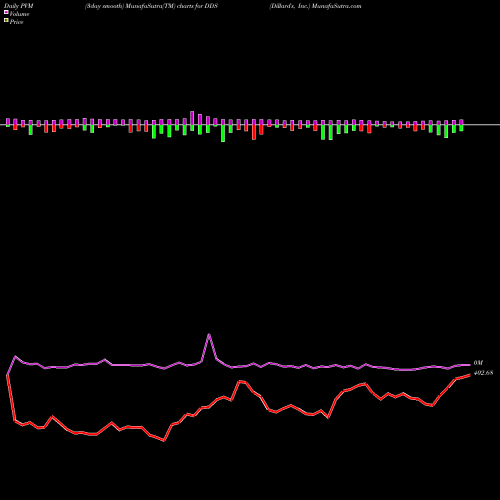Screen dimensions: 500x500
Task: Click the MunafaSutra charts for DDS heading
Action: click(x=151, y=6)
